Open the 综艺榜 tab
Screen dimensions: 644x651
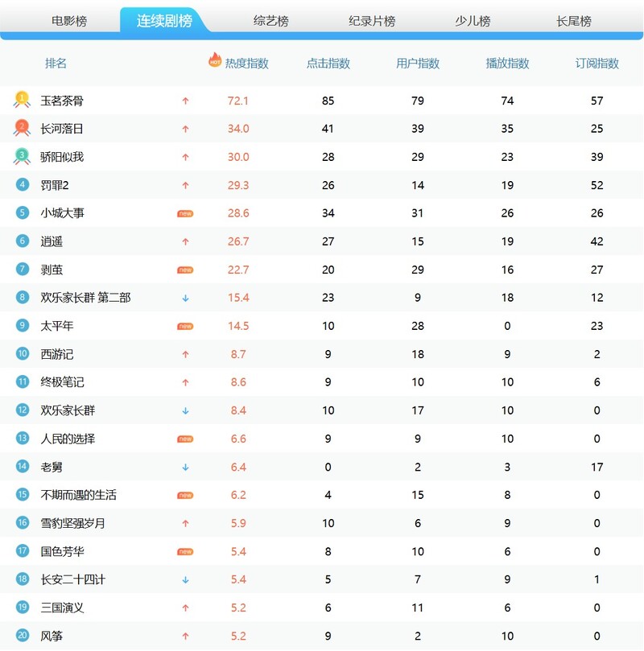pyautogui.click(x=270, y=21)
